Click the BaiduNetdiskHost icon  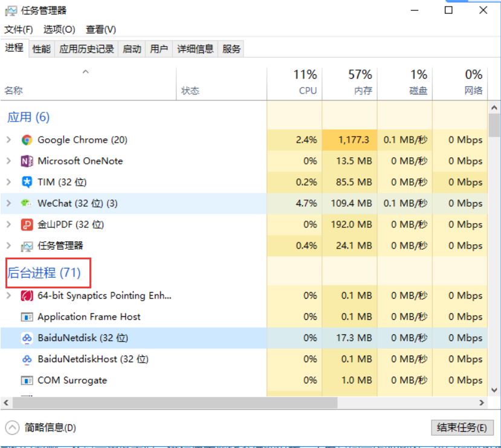(x=27, y=359)
